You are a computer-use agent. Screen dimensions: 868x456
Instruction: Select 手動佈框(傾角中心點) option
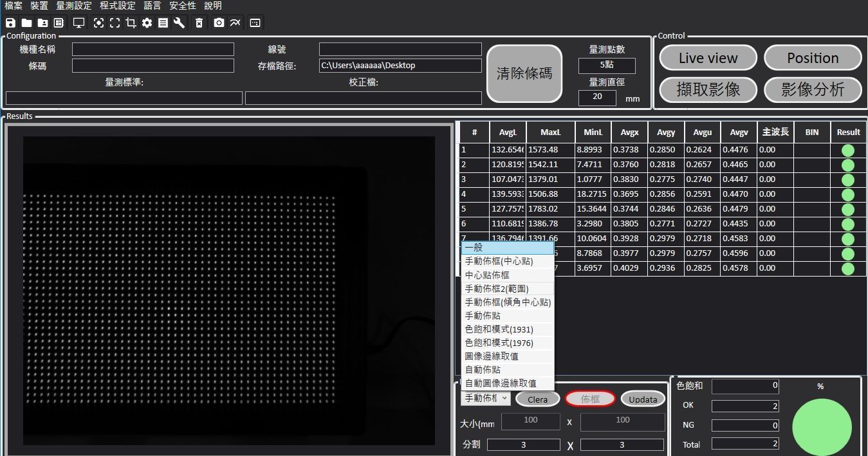[x=507, y=302]
